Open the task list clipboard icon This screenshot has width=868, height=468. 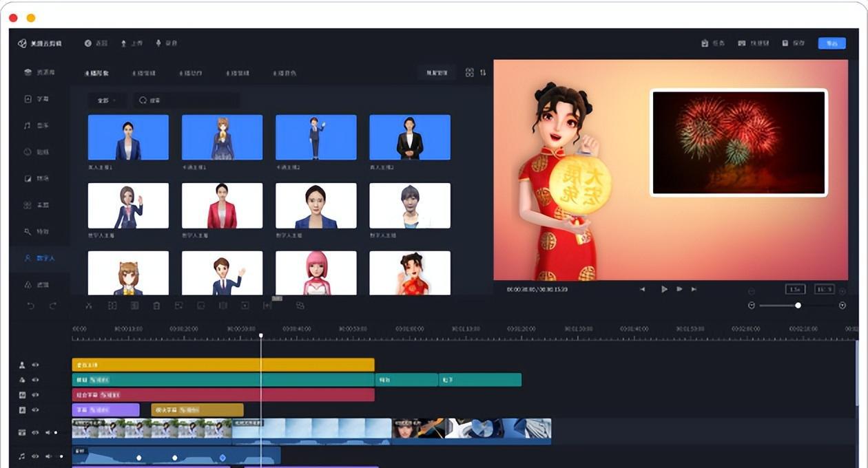coord(705,43)
